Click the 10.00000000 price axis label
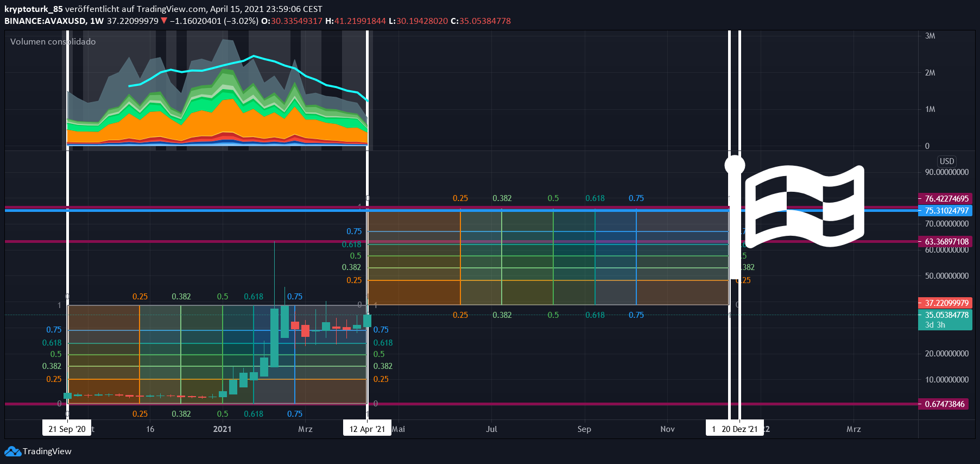 pyautogui.click(x=946, y=380)
